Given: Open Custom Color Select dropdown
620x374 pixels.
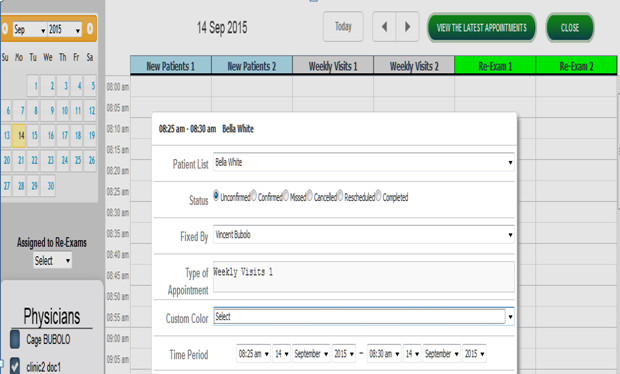Looking at the screenshot, I should 364,316.
